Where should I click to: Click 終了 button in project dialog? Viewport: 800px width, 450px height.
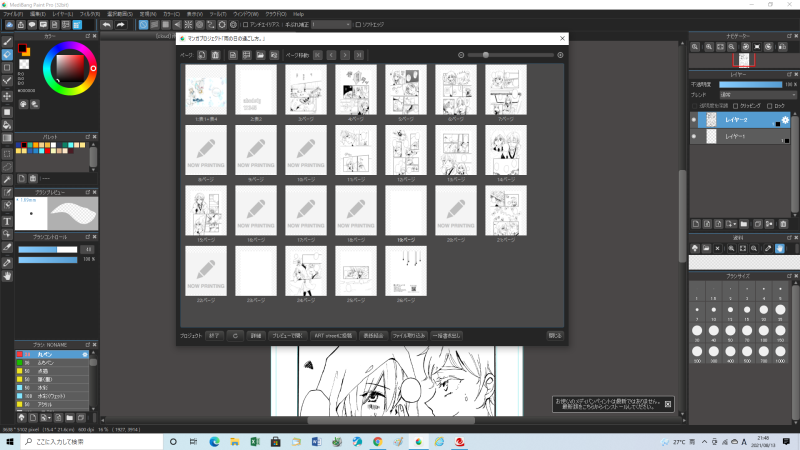[x=214, y=336]
